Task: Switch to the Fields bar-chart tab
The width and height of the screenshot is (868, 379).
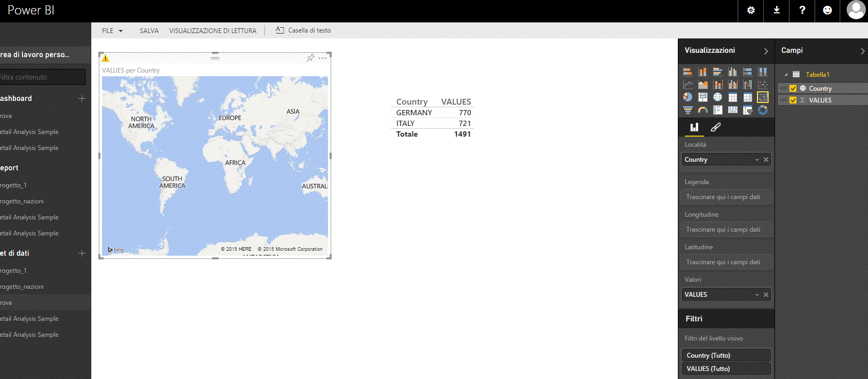Action: click(x=694, y=127)
